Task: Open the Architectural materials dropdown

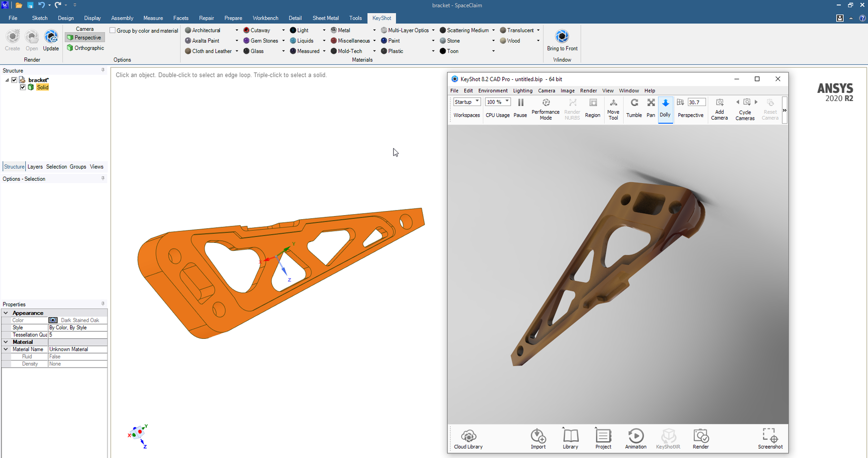Action: (237, 30)
